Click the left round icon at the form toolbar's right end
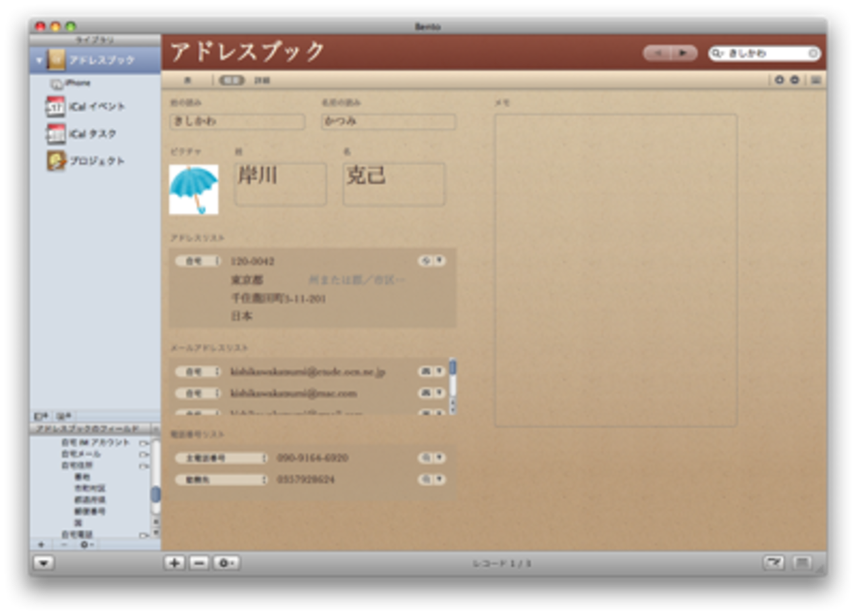Image resolution: width=856 pixels, height=616 pixels. click(x=780, y=80)
